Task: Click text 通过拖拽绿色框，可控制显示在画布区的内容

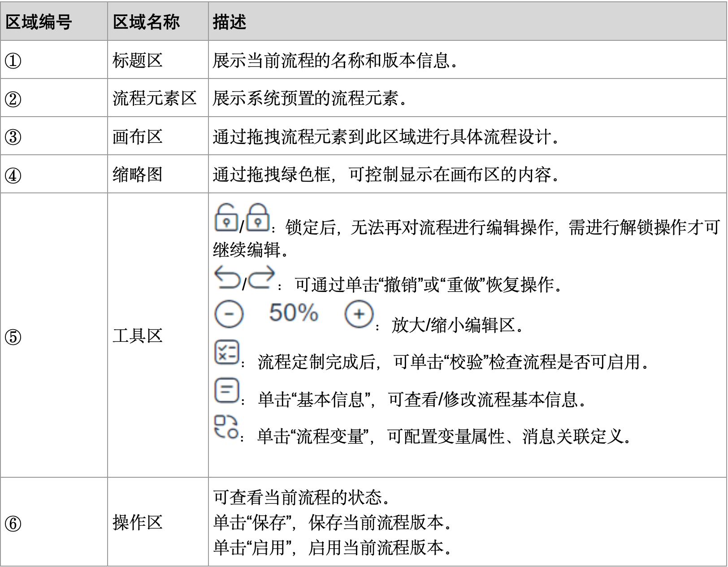Action: (387, 174)
